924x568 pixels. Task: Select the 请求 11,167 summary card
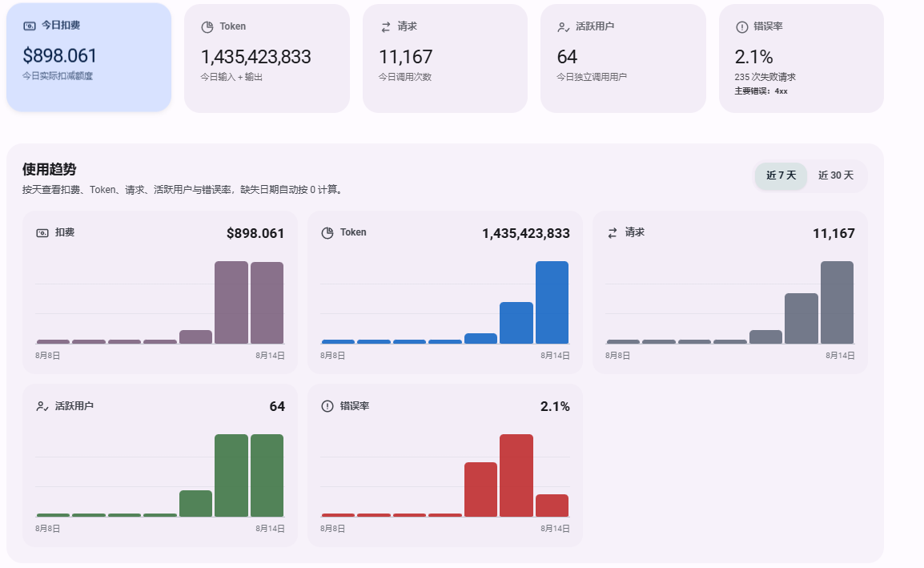tap(445, 58)
